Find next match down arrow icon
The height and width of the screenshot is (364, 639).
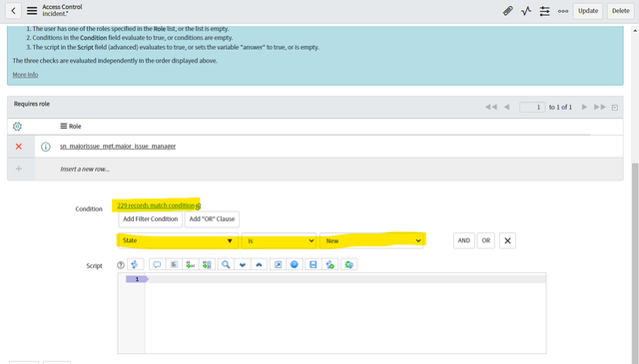point(243,264)
